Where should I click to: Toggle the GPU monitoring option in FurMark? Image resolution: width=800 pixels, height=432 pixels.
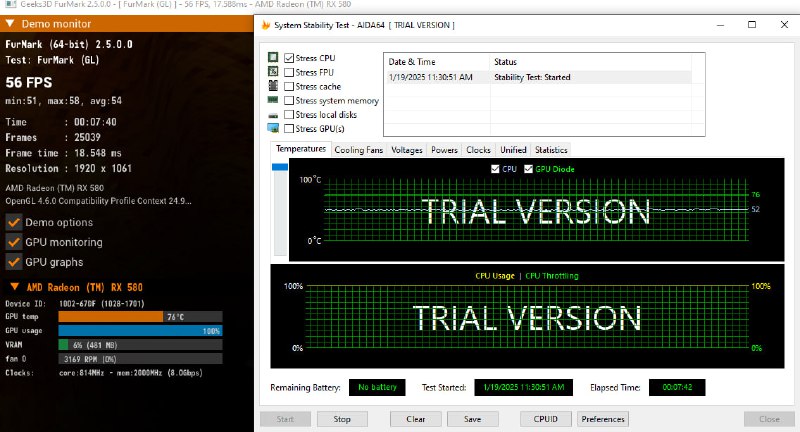tap(14, 242)
